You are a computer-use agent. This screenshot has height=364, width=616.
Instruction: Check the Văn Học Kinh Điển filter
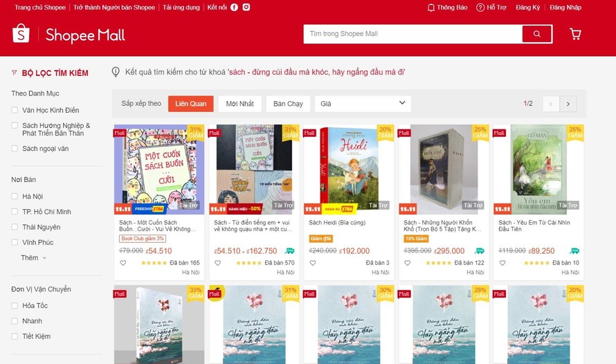(x=15, y=110)
